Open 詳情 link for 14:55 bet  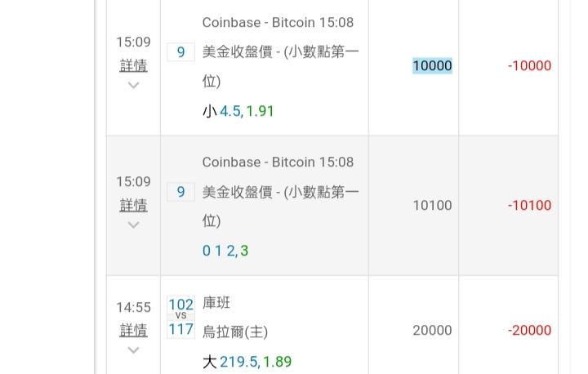[133, 331]
